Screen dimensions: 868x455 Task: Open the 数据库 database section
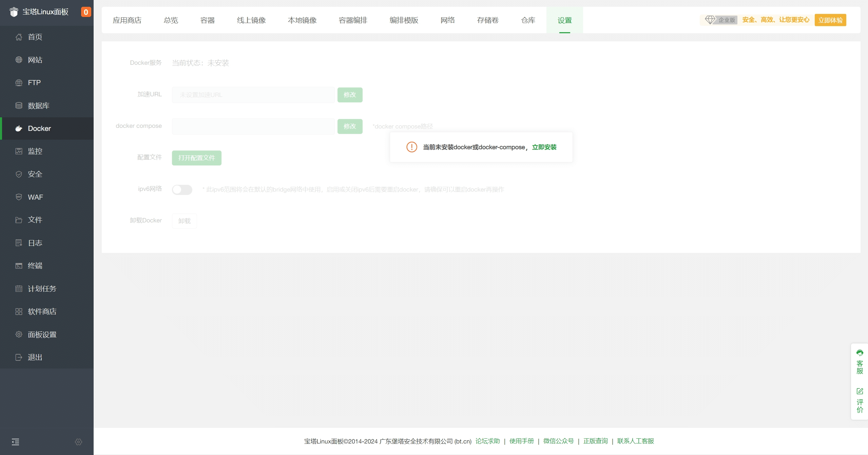point(38,105)
